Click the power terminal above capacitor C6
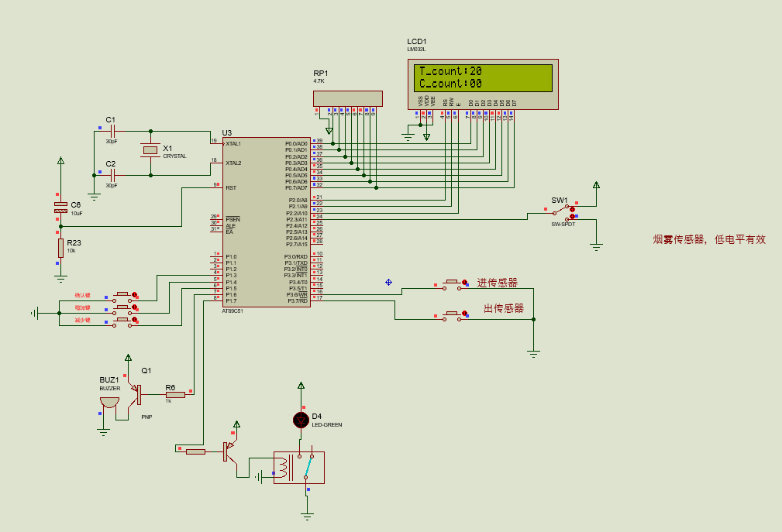This screenshot has width=782, height=532. click(x=61, y=161)
